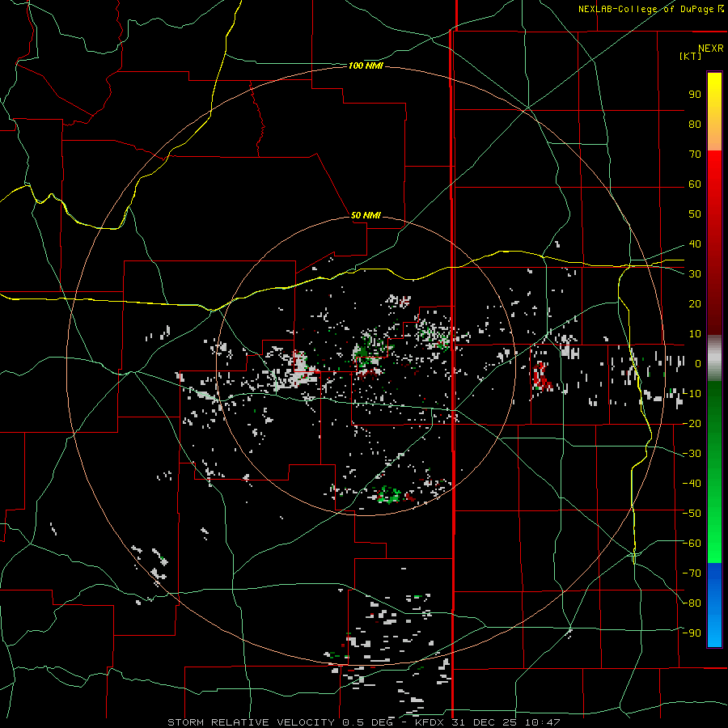This screenshot has height=728, width=728.
Task: Click the negative 50 knot scale label
Action: [x=692, y=514]
